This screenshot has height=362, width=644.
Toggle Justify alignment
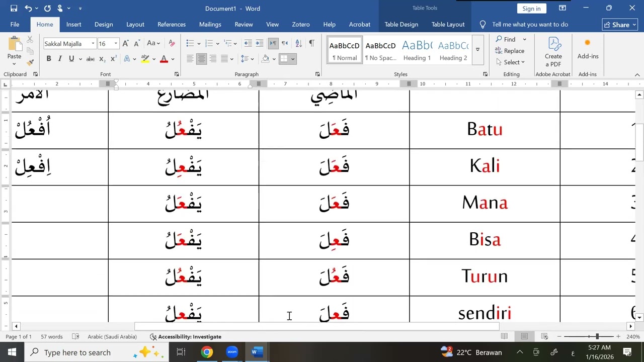coord(224,59)
